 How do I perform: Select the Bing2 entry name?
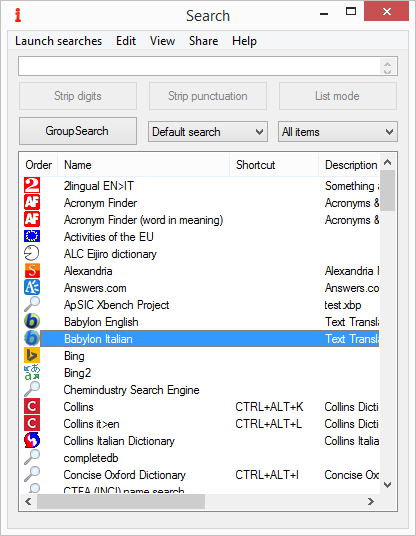(x=78, y=373)
